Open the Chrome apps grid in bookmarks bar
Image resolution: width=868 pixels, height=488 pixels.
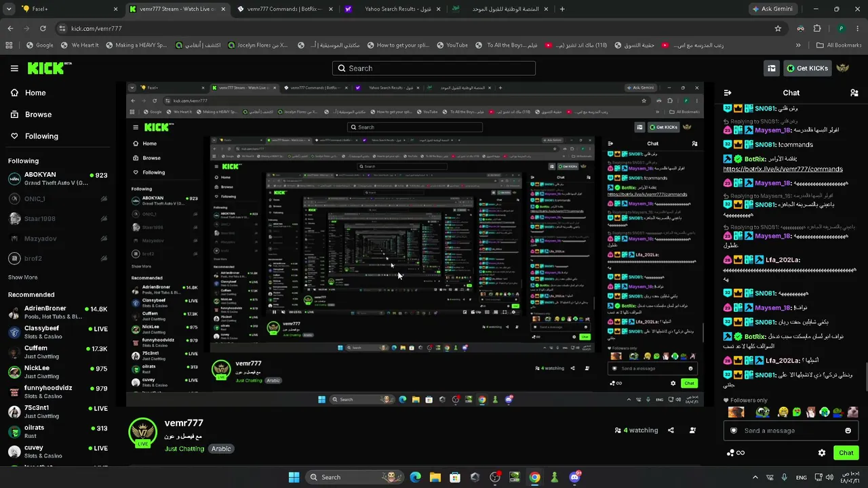click(x=9, y=45)
